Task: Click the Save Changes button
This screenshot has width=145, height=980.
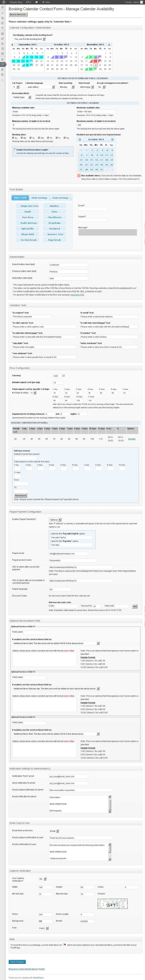Action: (x=17, y=962)
